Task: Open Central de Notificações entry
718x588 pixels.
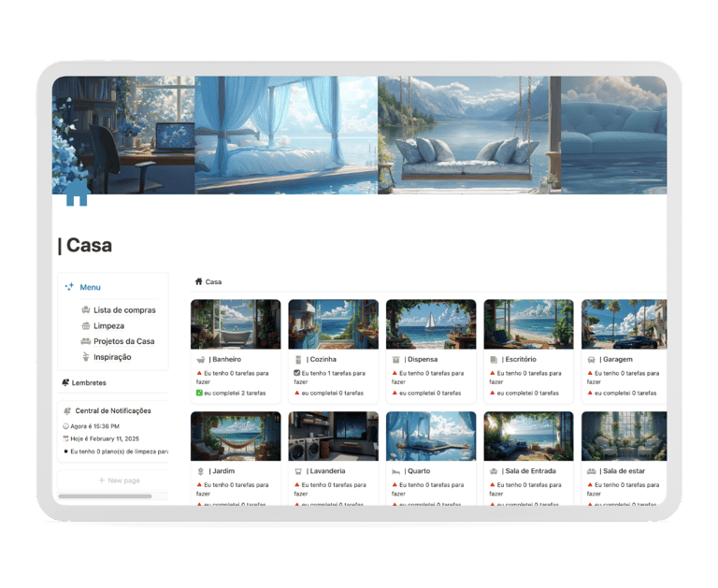Action: (113, 410)
